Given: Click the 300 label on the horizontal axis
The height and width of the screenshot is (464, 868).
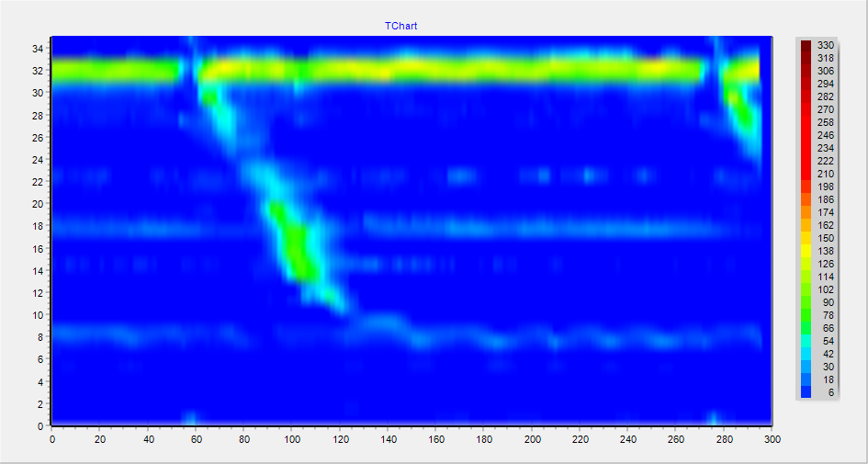Looking at the screenshot, I should 772,439.
